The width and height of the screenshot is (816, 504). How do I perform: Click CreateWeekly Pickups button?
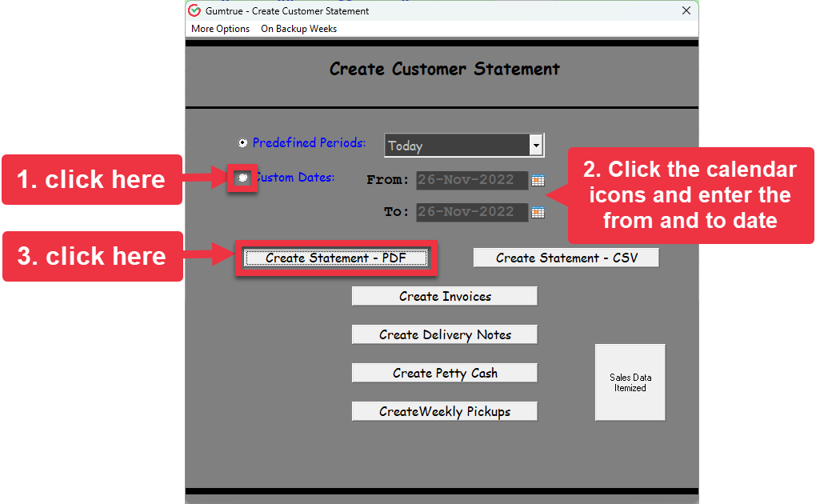point(445,411)
